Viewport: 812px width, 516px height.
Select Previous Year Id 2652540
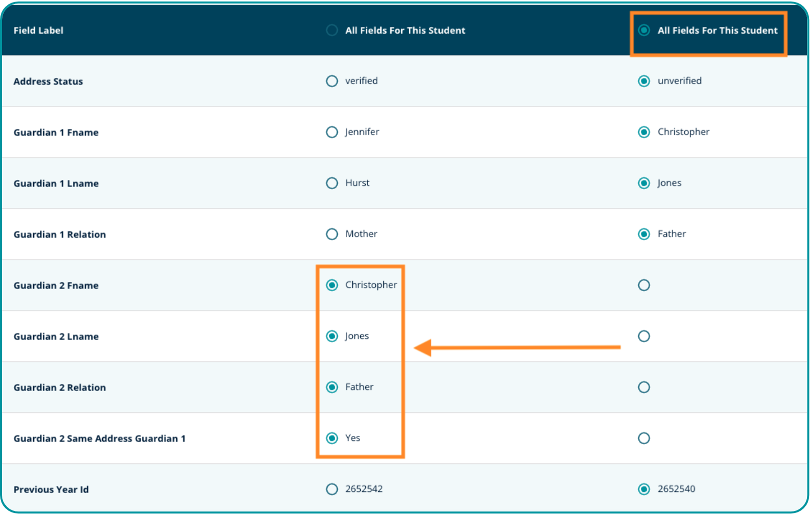coord(644,489)
